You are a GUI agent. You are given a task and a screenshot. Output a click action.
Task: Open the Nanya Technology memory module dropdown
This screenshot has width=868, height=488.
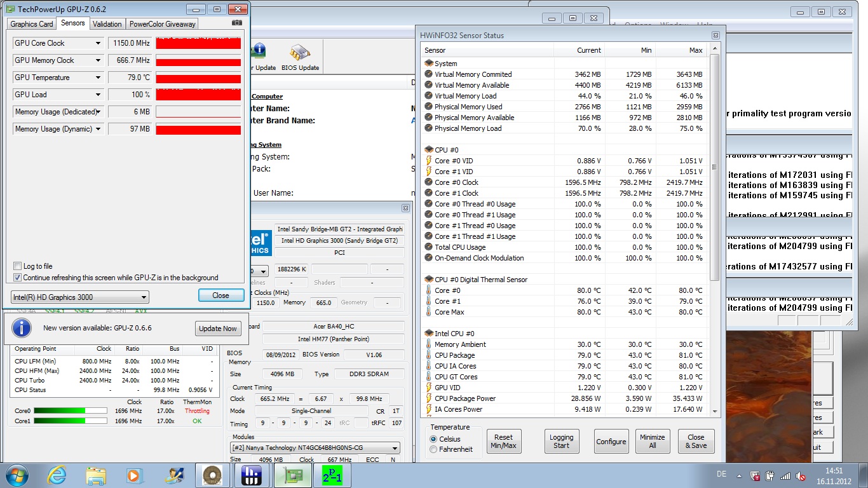[315, 448]
